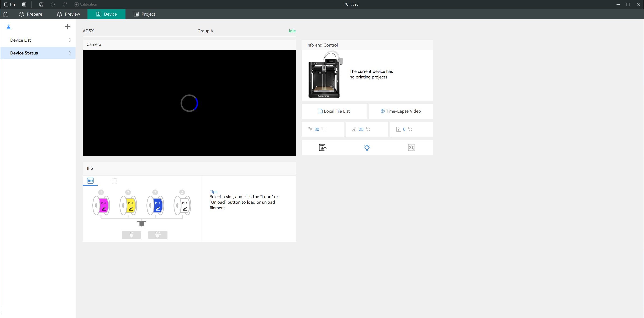
Task: Click the filament load button
Action: (x=132, y=235)
